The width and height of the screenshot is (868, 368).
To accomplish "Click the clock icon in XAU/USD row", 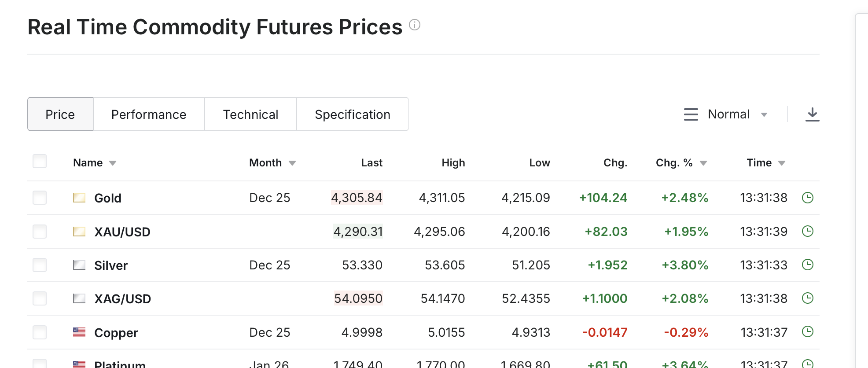I will pos(807,231).
